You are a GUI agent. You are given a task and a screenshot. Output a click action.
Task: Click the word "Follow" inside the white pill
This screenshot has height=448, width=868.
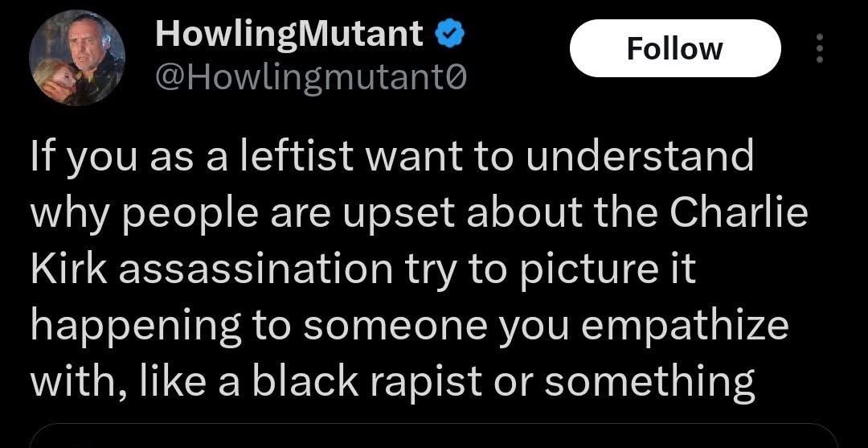point(675,48)
